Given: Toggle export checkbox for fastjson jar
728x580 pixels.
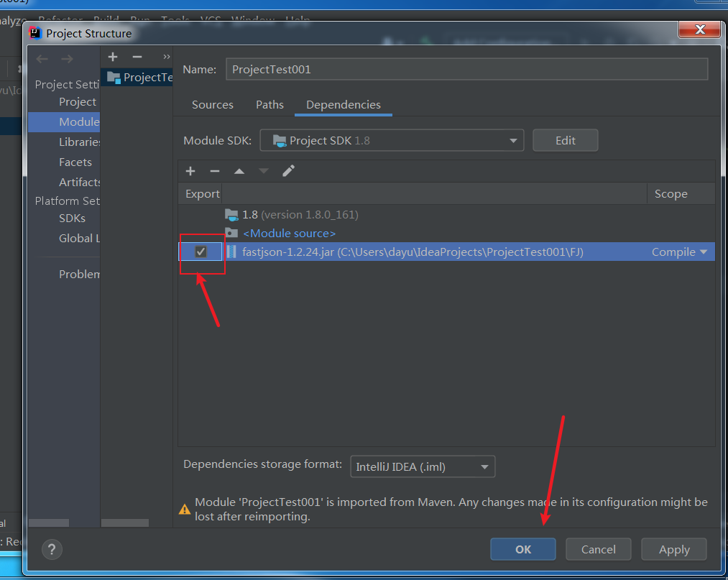Looking at the screenshot, I should click(x=201, y=252).
